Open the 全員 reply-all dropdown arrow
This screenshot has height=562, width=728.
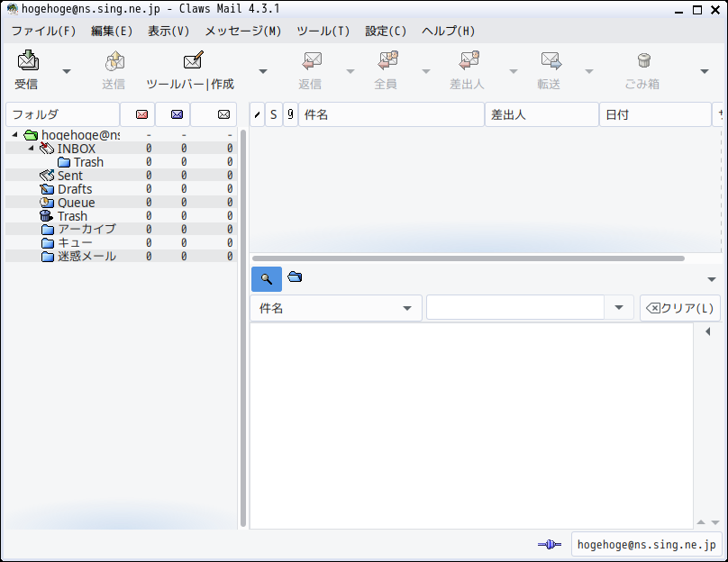tap(426, 71)
